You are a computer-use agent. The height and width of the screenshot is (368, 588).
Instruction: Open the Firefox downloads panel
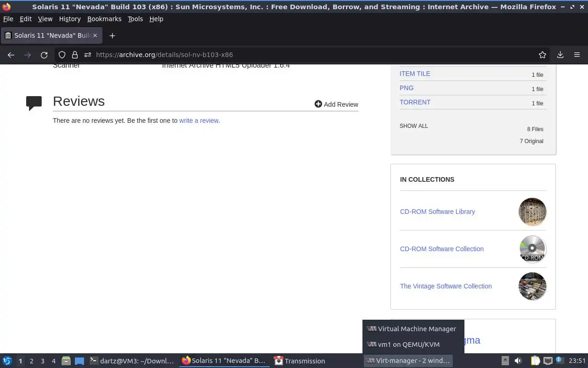560,55
